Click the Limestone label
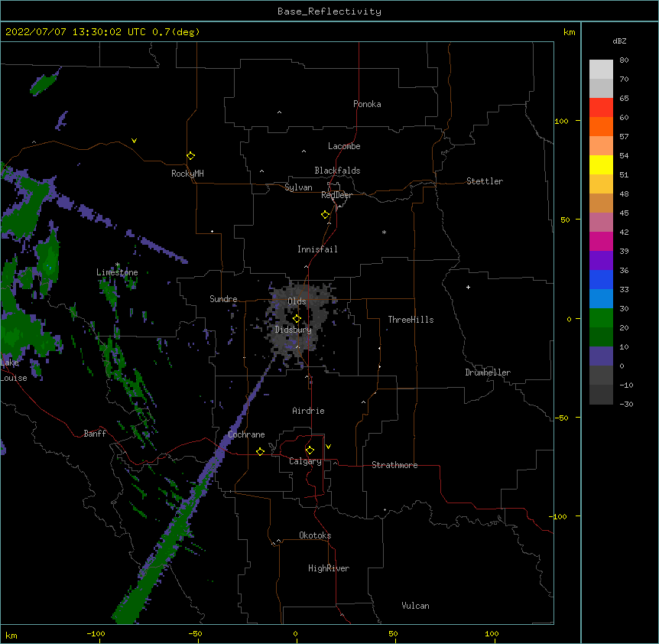 (117, 272)
